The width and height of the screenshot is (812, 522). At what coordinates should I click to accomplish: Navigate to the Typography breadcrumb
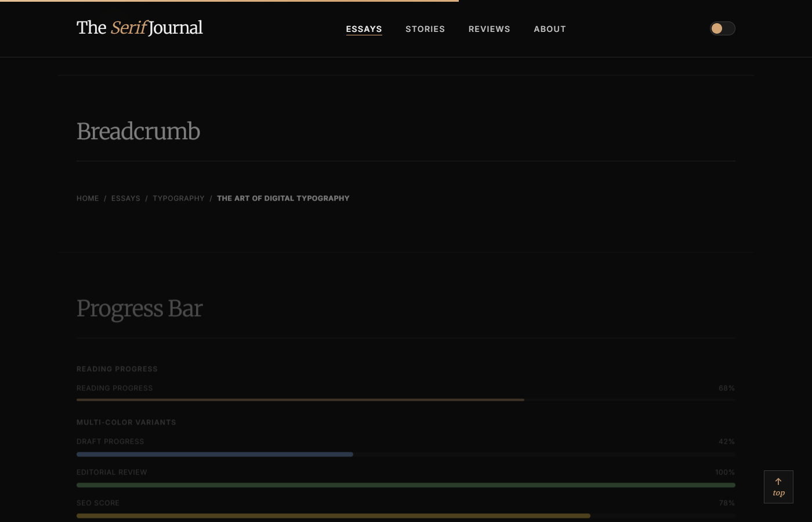click(x=179, y=198)
